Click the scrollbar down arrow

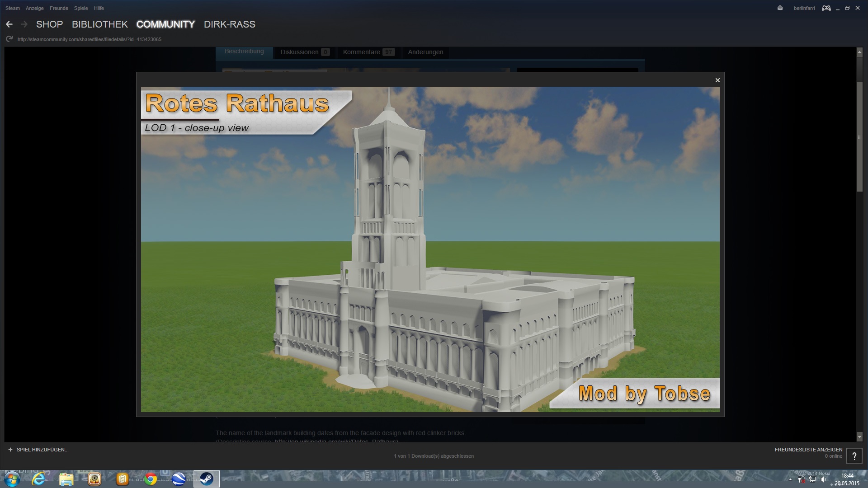pyautogui.click(x=859, y=437)
